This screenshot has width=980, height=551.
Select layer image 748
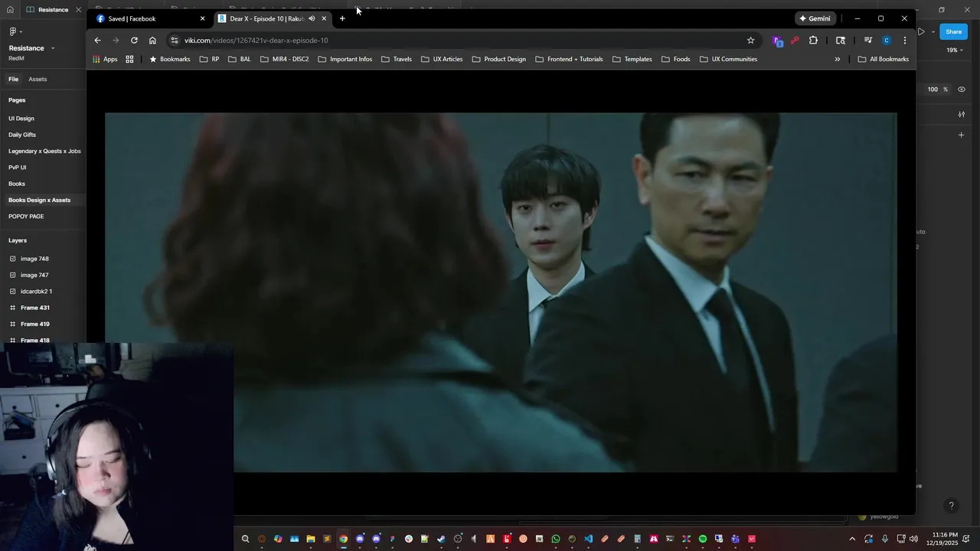click(x=34, y=259)
